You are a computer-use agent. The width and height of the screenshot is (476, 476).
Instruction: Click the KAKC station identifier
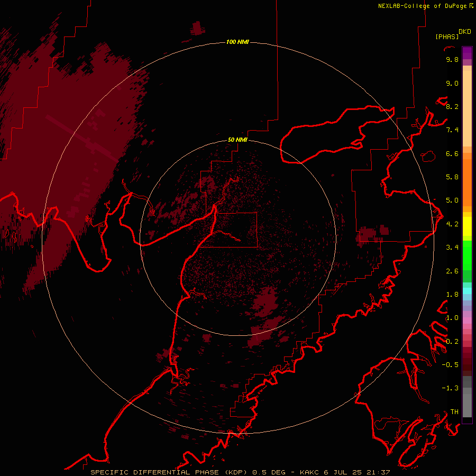pos(309,472)
